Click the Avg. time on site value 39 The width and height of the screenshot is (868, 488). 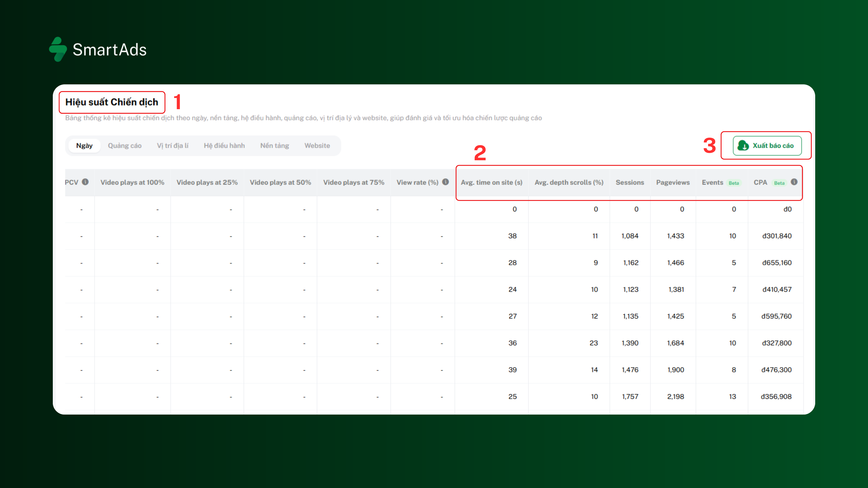click(x=513, y=370)
